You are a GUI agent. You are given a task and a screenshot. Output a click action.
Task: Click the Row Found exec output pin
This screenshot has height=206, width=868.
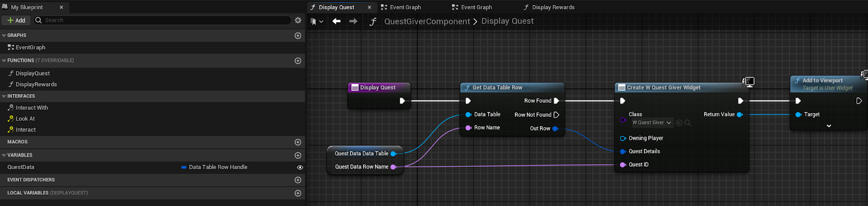click(556, 101)
